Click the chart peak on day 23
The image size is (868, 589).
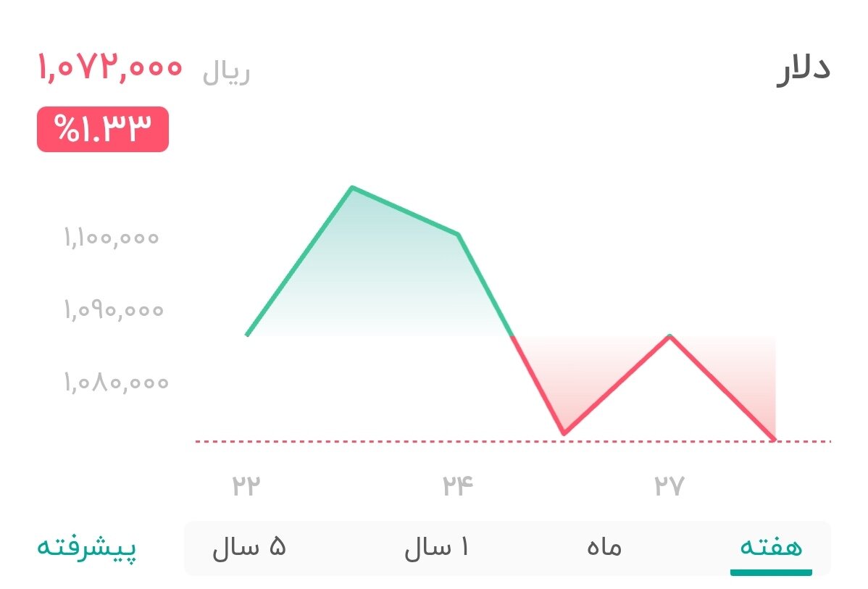coord(353,187)
